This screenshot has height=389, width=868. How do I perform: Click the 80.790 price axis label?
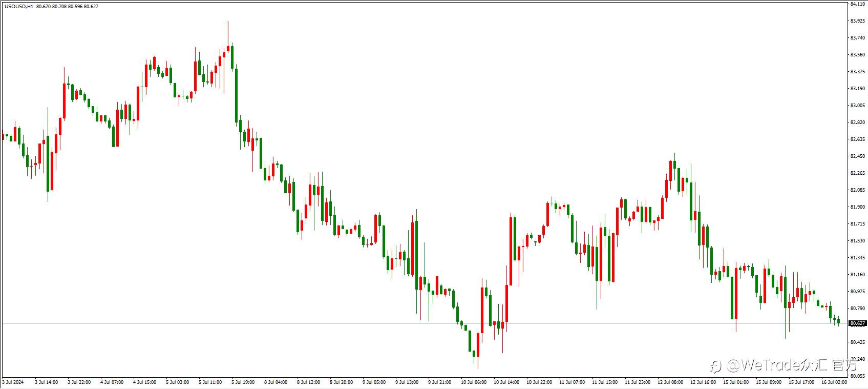[x=857, y=309]
